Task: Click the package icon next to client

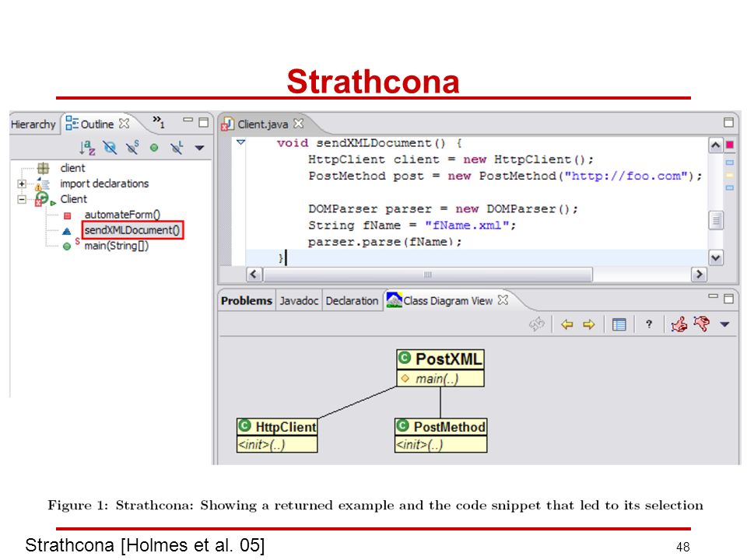Action: coord(44,168)
